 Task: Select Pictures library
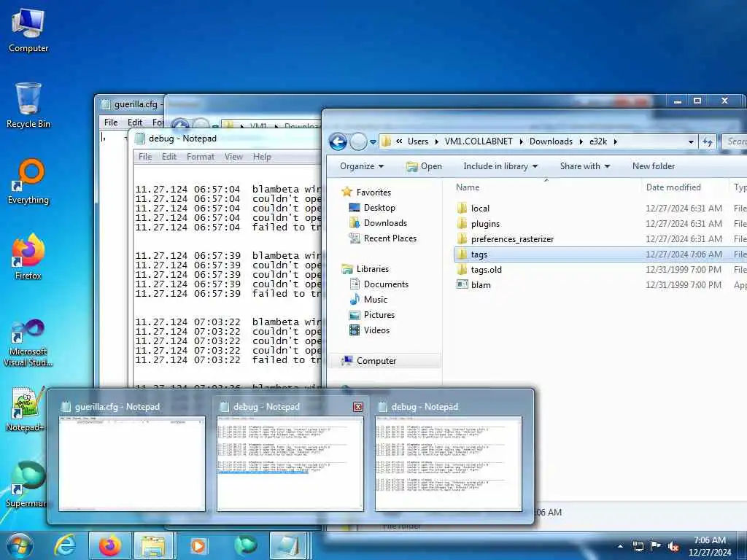coord(379,315)
